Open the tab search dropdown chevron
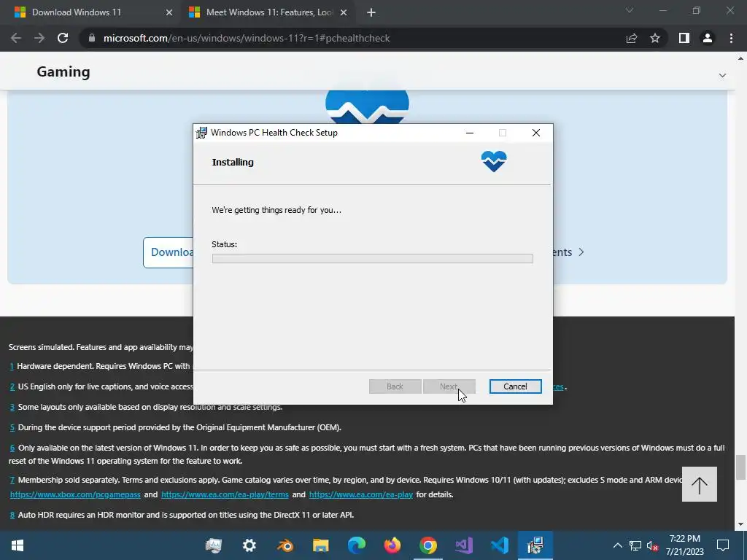 point(630,10)
